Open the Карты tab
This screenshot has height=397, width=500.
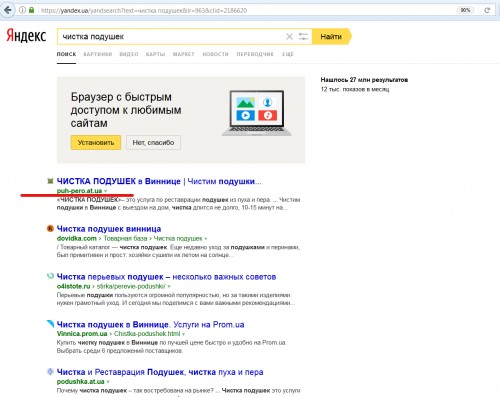tap(155, 54)
